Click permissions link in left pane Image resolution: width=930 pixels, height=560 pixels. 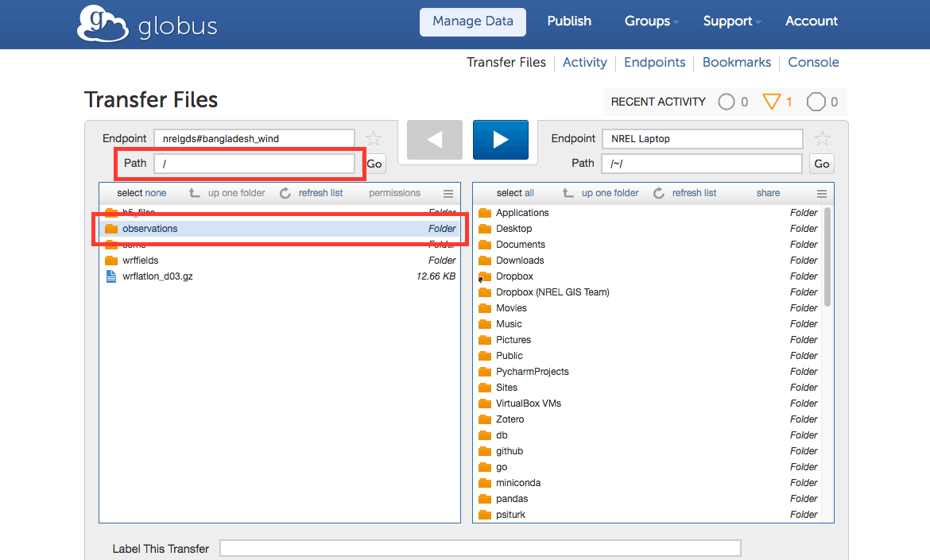[x=394, y=193]
